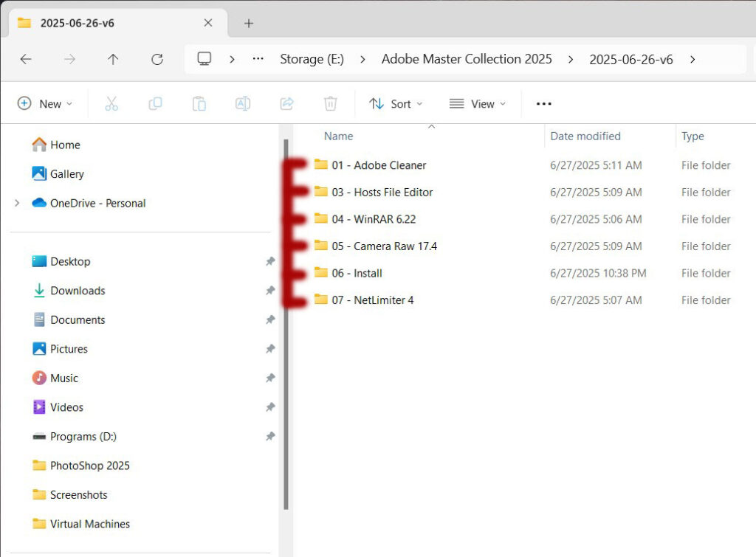This screenshot has height=557, width=756.
Task: Click the pin icon next to Videos
Action: point(270,407)
